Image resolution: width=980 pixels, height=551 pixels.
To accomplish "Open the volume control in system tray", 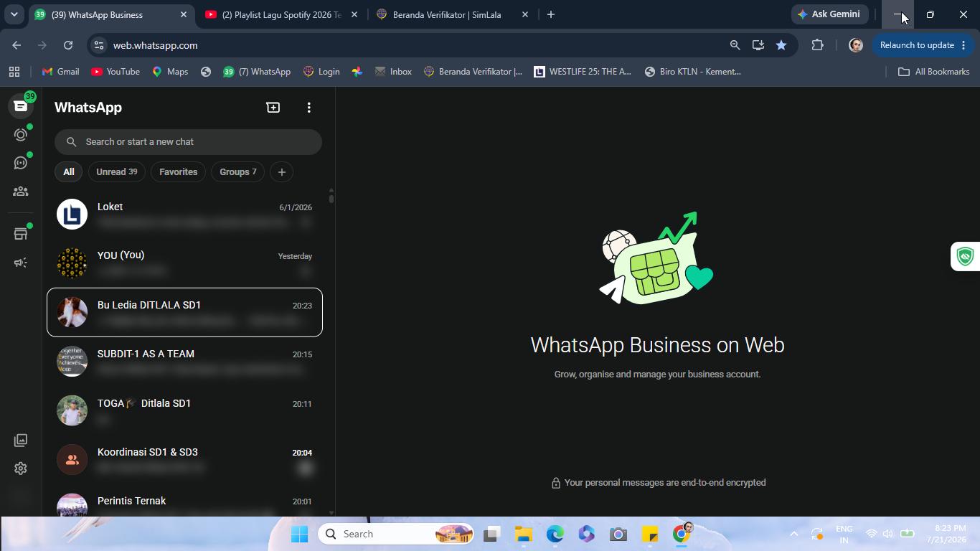I will (x=888, y=534).
